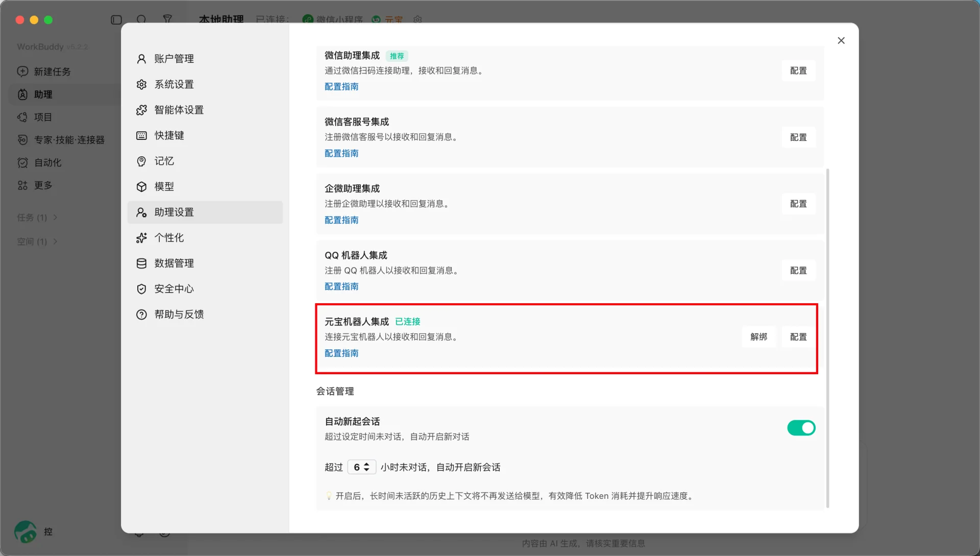Image resolution: width=980 pixels, height=556 pixels.
Task: Select 助理设置 in settings sidebar
Action: tap(205, 212)
